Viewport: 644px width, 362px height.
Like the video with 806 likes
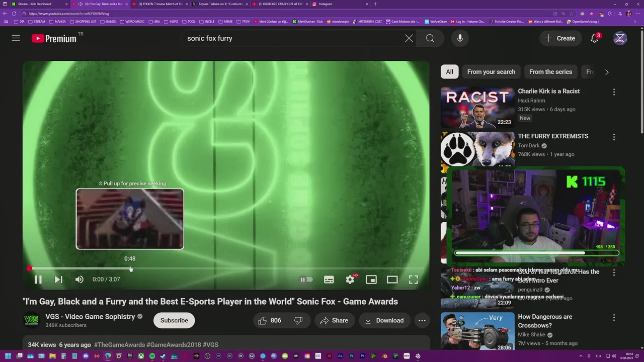coord(269,320)
